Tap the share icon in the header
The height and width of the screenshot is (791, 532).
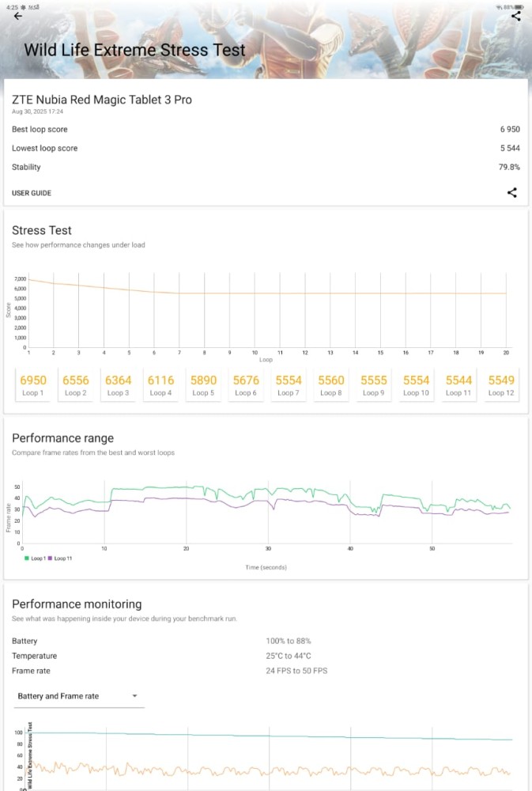click(516, 16)
